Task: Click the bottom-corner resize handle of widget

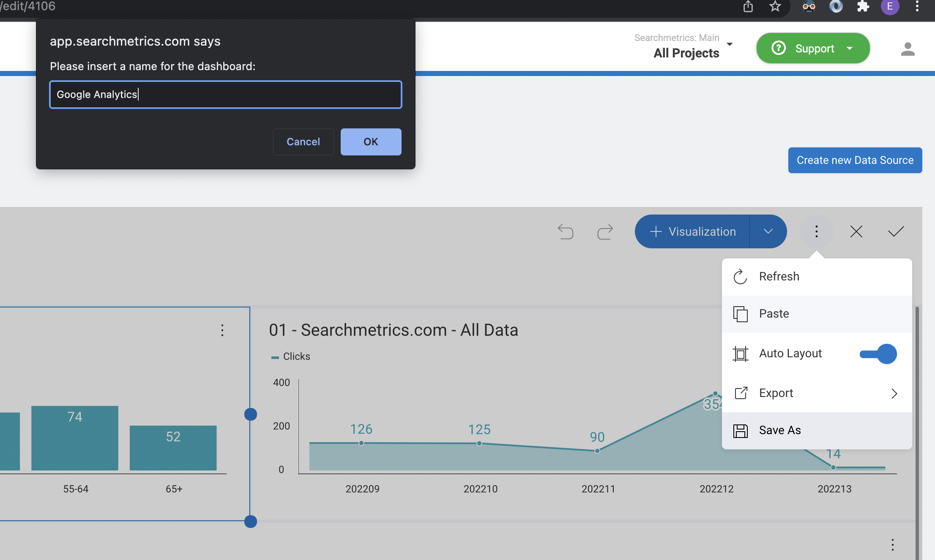Action: coord(251,522)
